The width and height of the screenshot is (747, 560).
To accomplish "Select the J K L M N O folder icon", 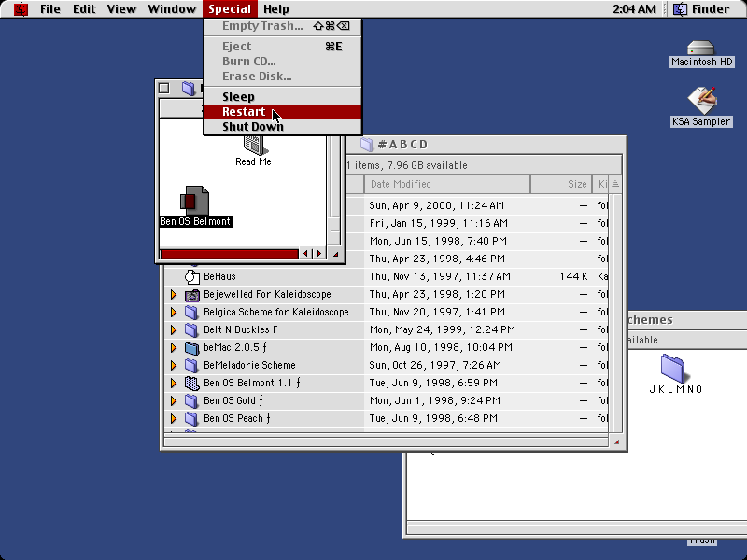I will (x=672, y=368).
